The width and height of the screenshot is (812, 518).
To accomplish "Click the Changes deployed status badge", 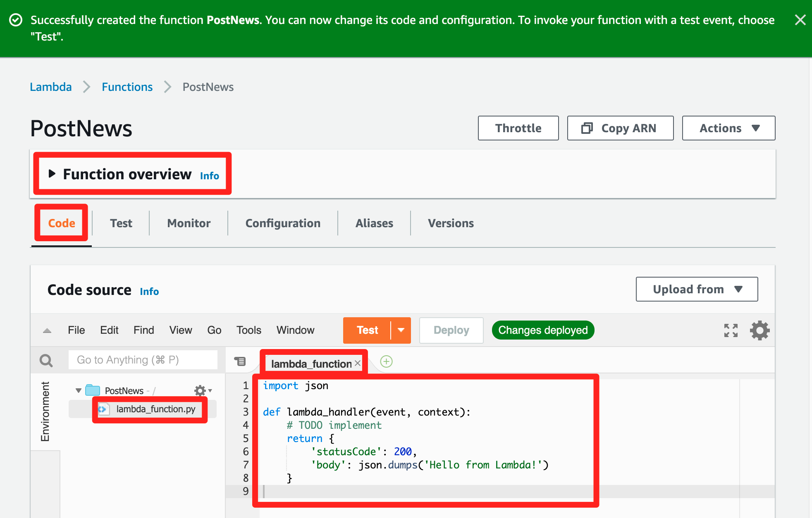I will 543,330.
